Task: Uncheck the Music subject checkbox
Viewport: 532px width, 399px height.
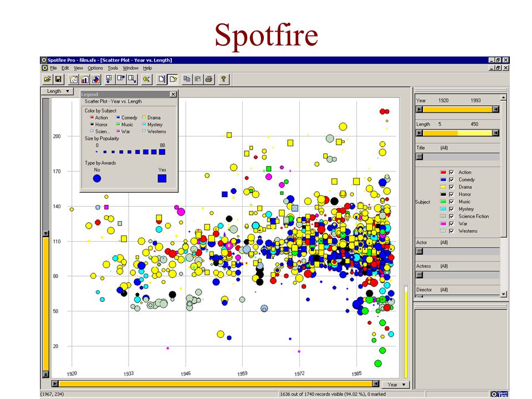Action: coord(451,202)
